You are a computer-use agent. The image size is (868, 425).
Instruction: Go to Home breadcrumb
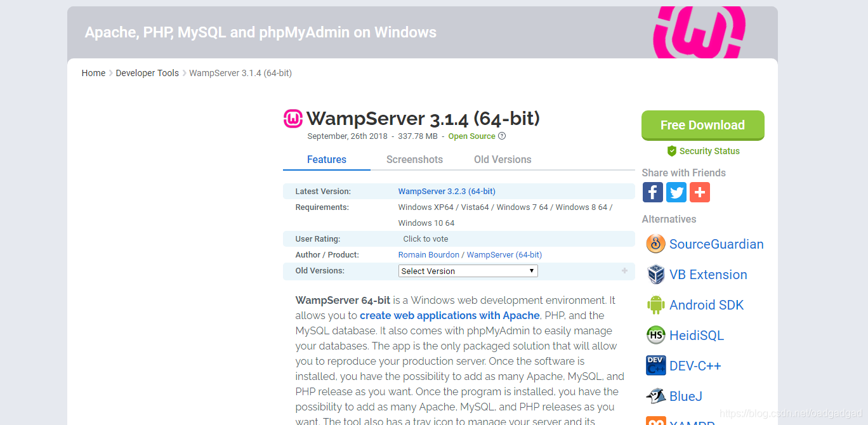93,73
